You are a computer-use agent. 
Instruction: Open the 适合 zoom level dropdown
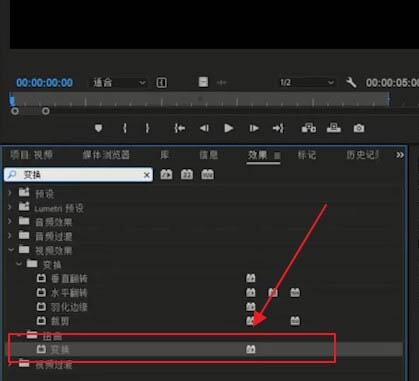[x=119, y=82]
